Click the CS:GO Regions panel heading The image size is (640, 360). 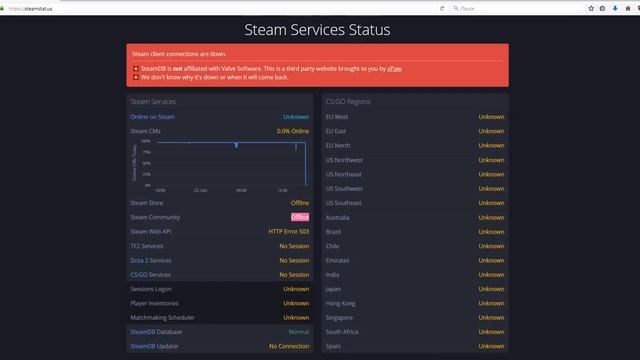click(x=348, y=102)
